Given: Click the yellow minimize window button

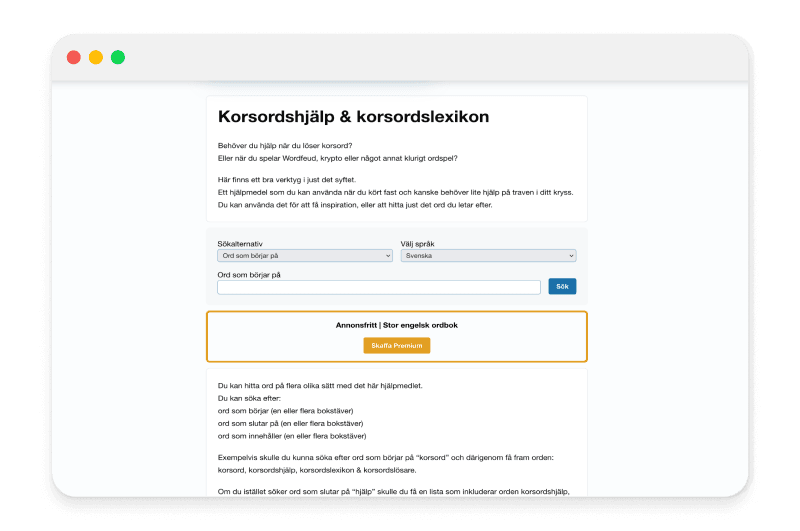Looking at the screenshot, I should tap(96, 57).
